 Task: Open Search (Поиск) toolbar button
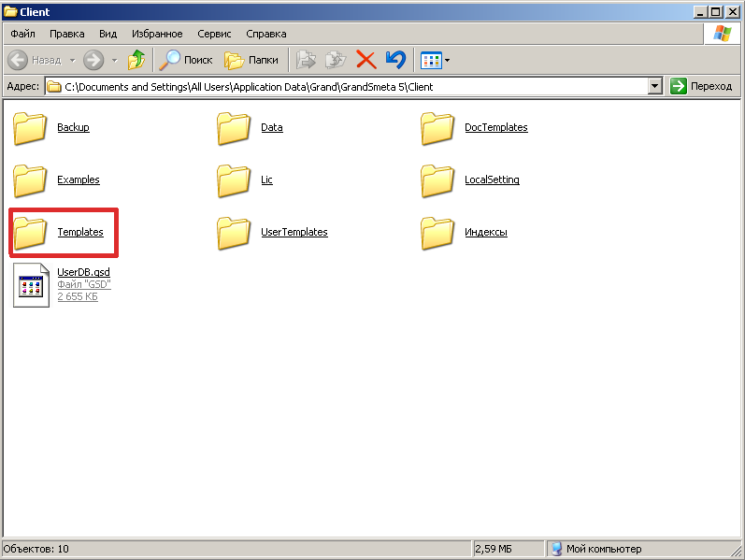186,60
